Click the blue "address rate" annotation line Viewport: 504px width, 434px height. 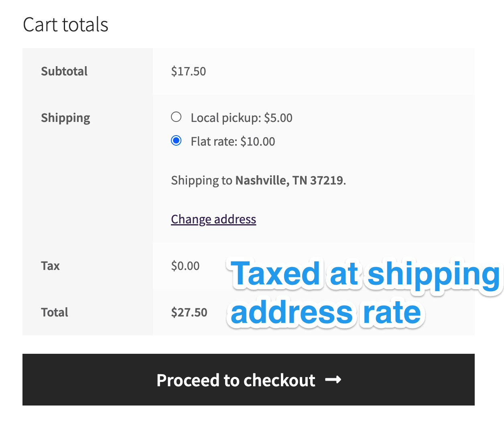tap(326, 313)
